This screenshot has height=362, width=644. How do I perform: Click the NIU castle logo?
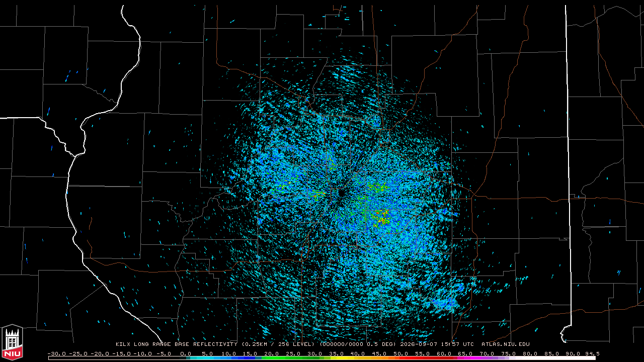(12, 343)
